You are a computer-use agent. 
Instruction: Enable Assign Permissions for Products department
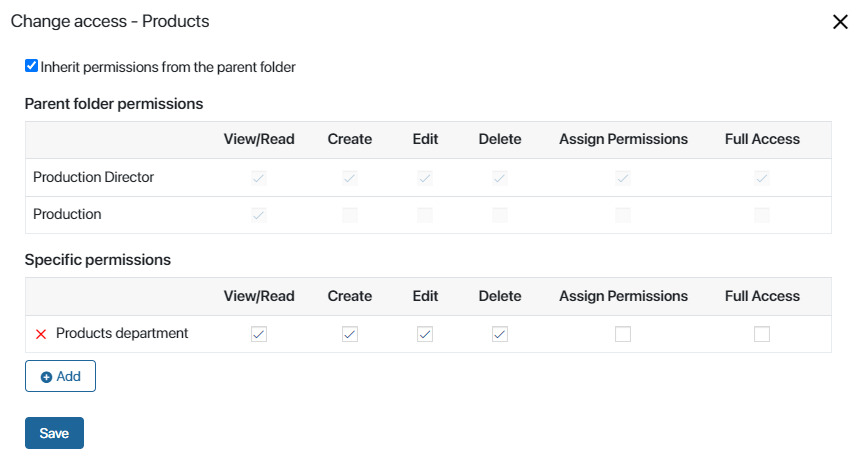click(x=623, y=334)
